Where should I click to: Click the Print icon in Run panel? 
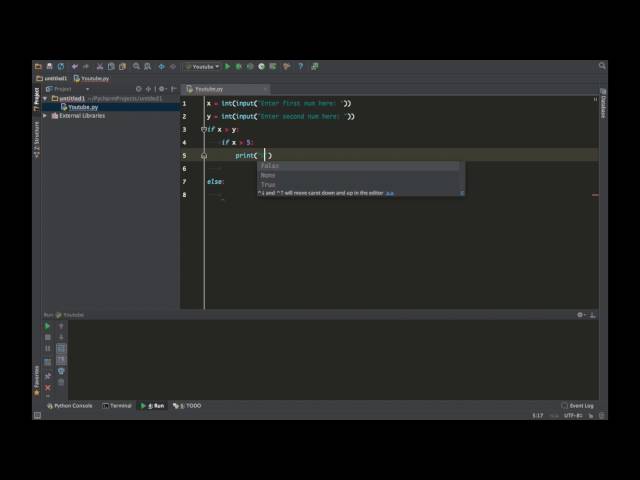pos(61,371)
